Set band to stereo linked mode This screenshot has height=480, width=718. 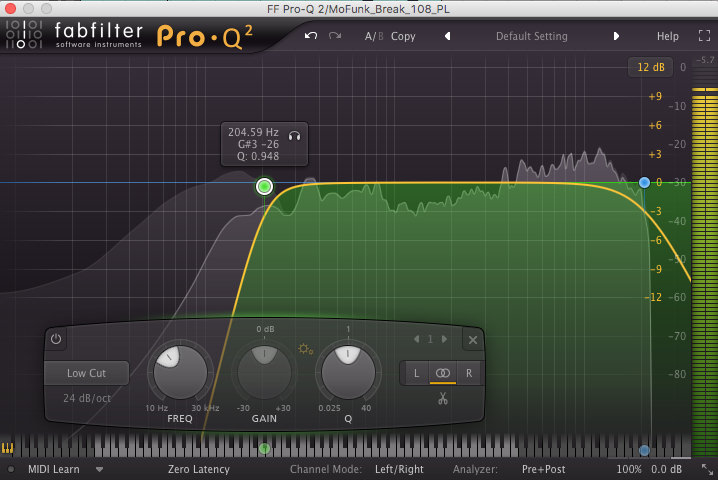point(443,373)
